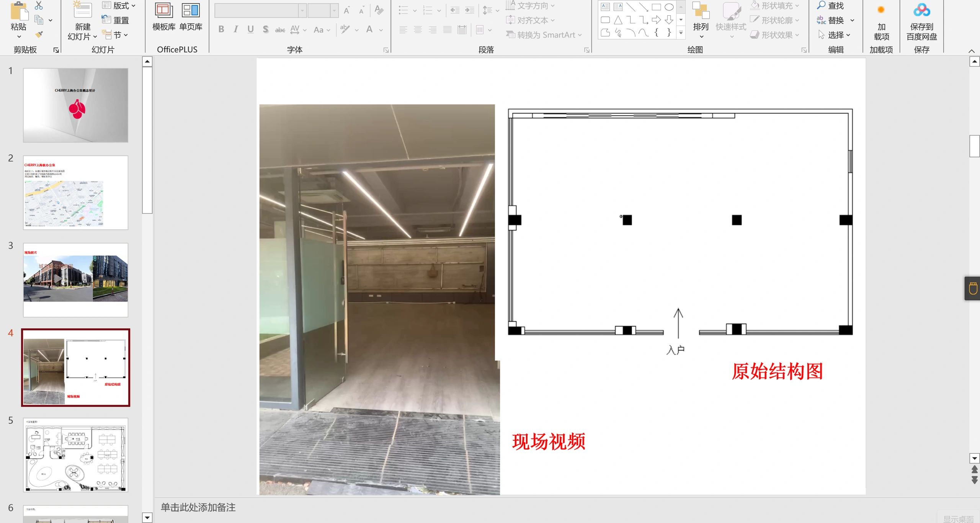This screenshot has width=980, height=523.
Task: Open 新建幻灯片 new slide menu
Action: 82,36
